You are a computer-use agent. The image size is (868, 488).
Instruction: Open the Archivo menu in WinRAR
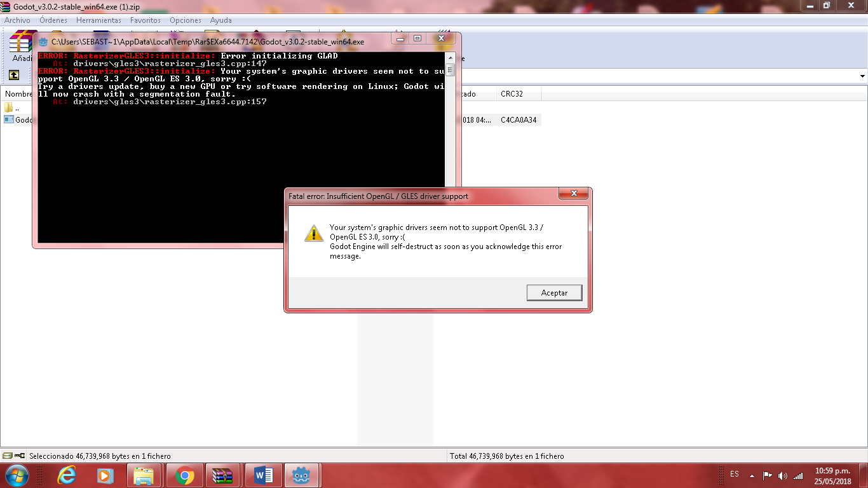[17, 20]
